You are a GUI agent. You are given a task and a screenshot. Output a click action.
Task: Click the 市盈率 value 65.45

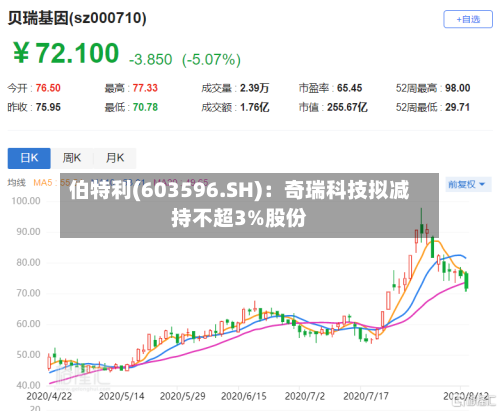point(349,88)
